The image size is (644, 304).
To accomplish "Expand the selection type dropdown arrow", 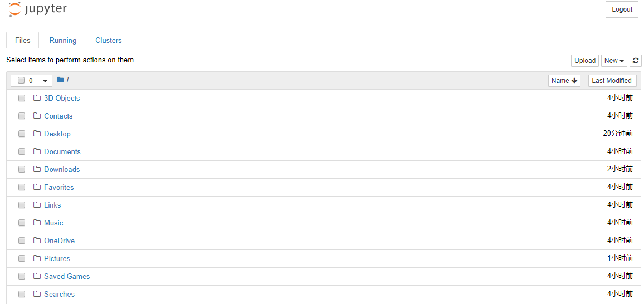I will (x=45, y=81).
